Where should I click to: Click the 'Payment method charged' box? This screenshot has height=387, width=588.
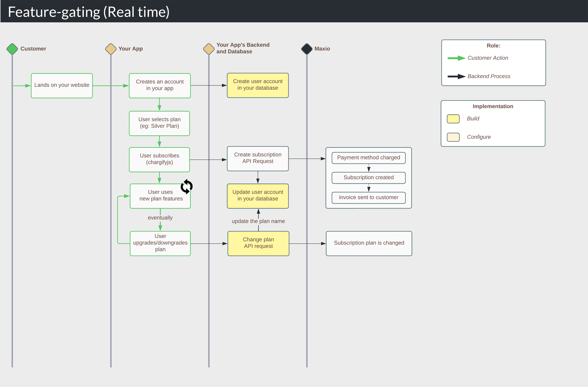pyautogui.click(x=369, y=158)
